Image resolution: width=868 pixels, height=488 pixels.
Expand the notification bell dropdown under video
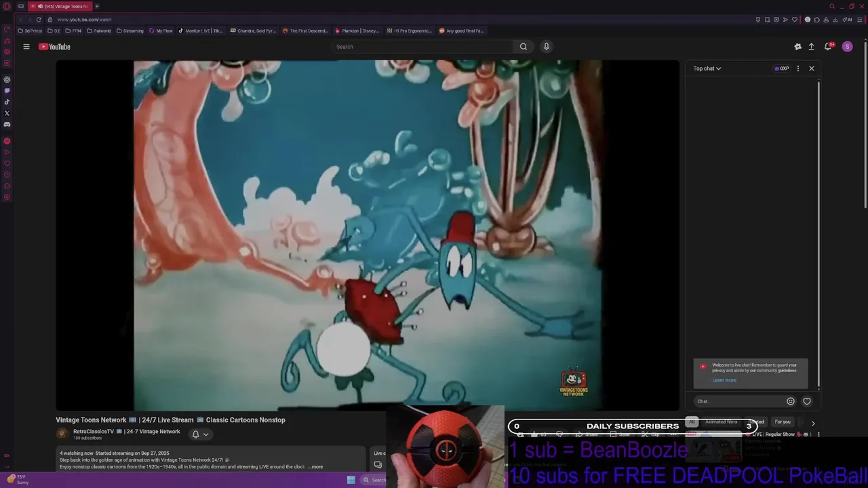[x=200, y=434]
